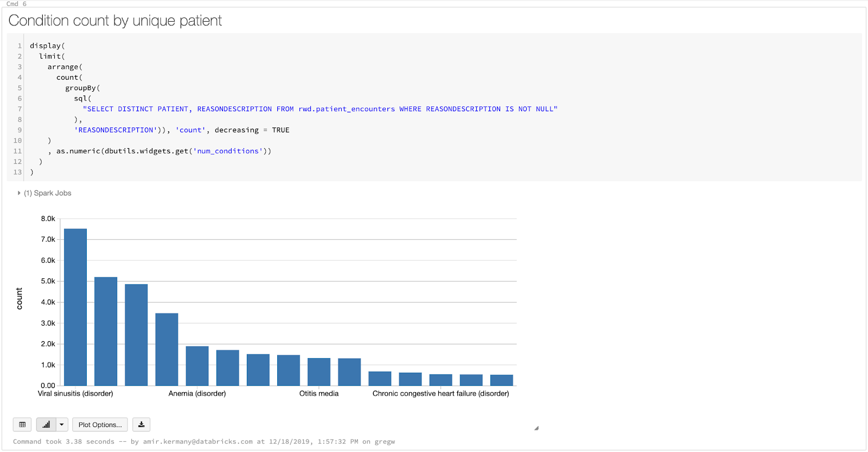Click the Cmd 6 cell label
The height and width of the screenshot is (452, 868).
tap(16, 4)
